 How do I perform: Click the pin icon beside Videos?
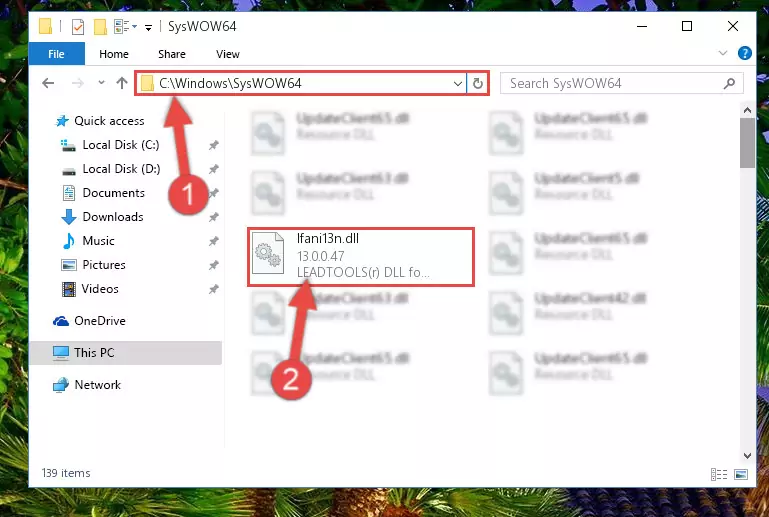tap(213, 289)
